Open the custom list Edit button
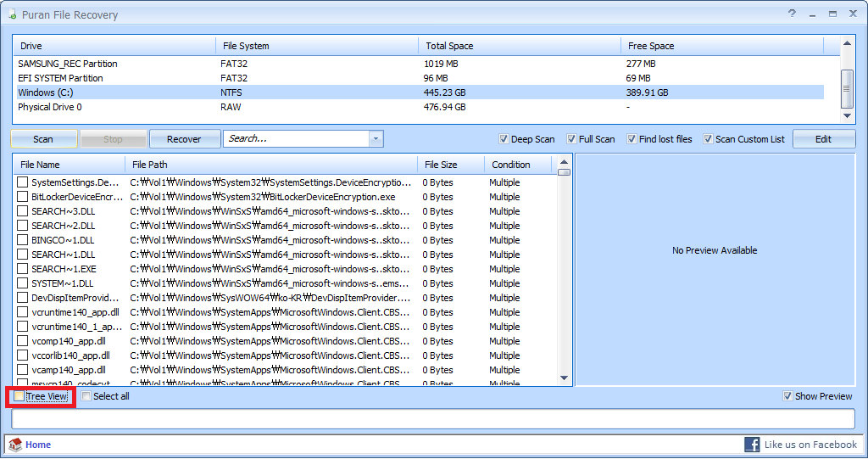This screenshot has width=868, height=459. point(824,139)
